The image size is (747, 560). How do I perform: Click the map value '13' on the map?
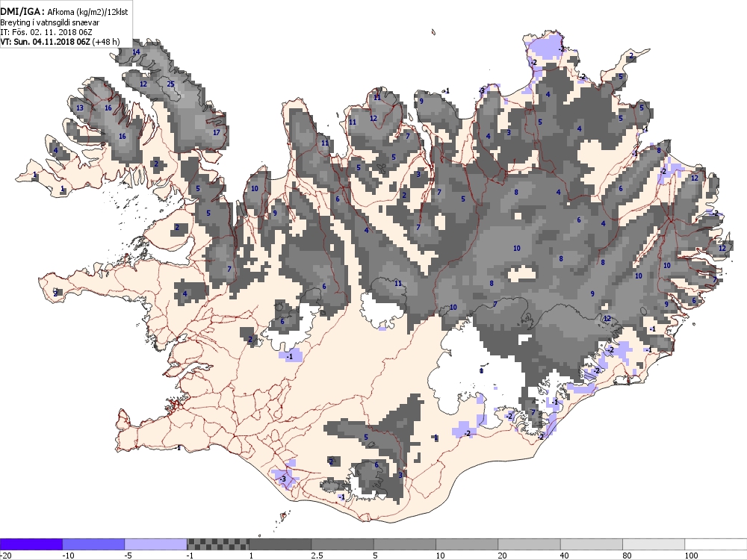[x=80, y=108]
